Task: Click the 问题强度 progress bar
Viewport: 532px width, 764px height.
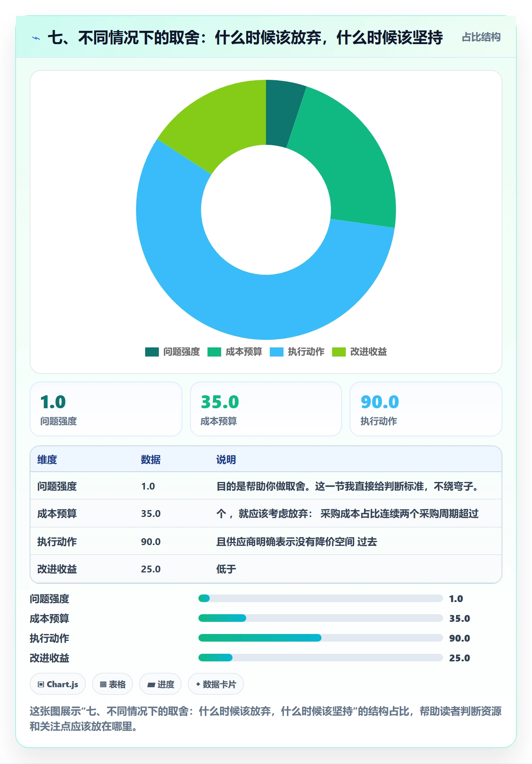Action: tap(320, 598)
